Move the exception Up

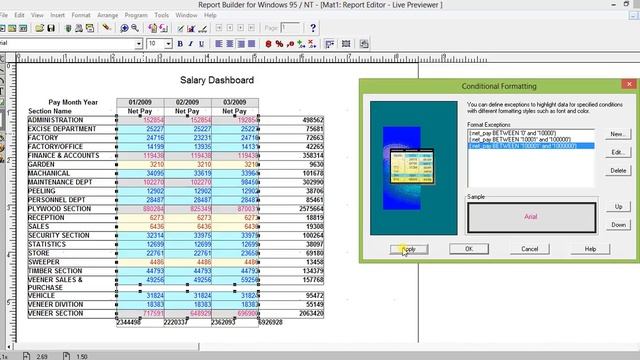(x=618, y=207)
